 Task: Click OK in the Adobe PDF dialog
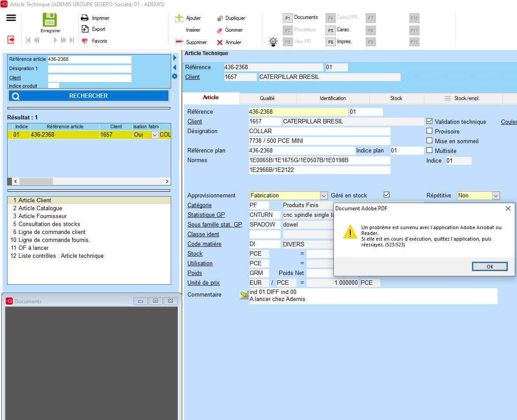[490, 267]
